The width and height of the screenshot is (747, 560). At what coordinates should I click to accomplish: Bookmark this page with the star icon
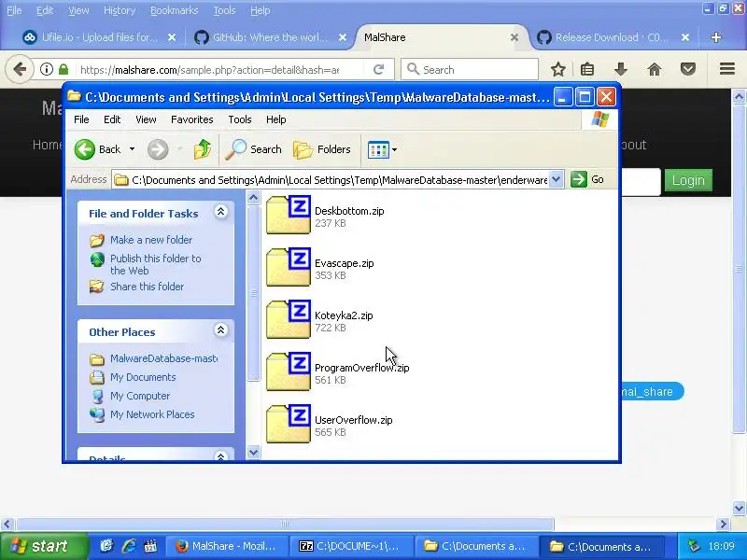(x=557, y=69)
